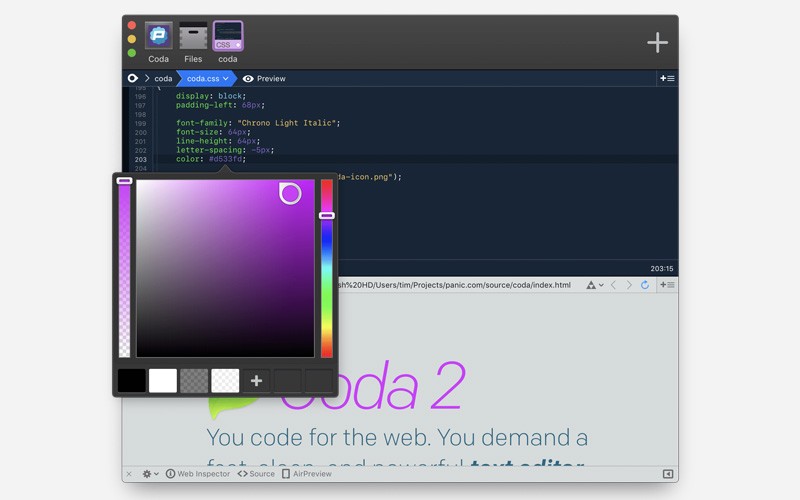Click the 'Coda 2' heading in preview
Image resolution: width=800 pixels, height=500 pixels.
pyautogui.click(x=372, y=386)
